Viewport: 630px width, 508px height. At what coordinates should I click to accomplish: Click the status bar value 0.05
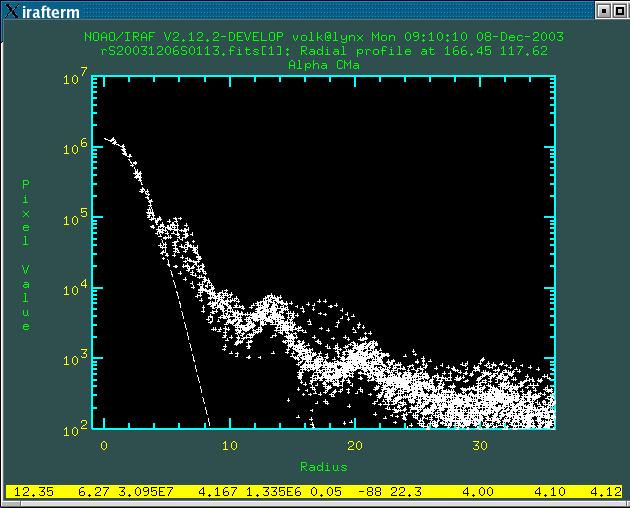(326, 492)
